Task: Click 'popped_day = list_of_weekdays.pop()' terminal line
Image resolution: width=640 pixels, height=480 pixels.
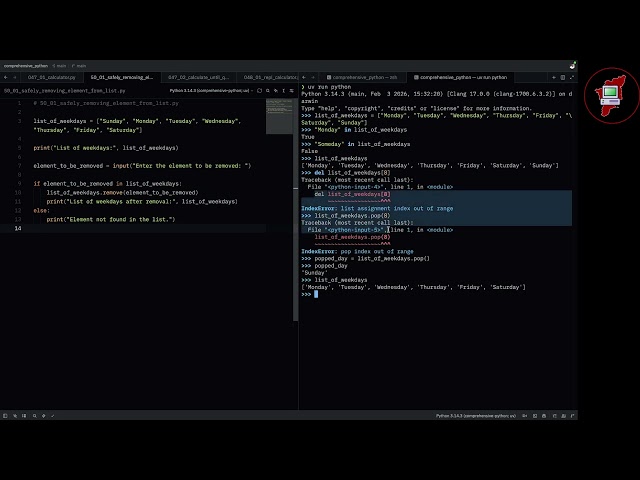Action: coord(365,258)
